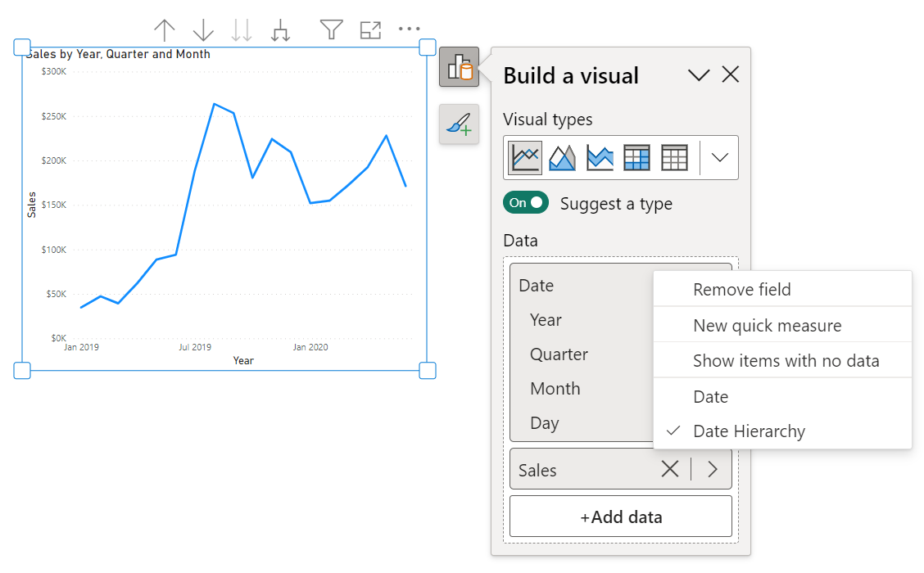The width and height of the screenshot is (924, 573).
Task: Click the Day hierarchy level
Action: tap(545, 423)
